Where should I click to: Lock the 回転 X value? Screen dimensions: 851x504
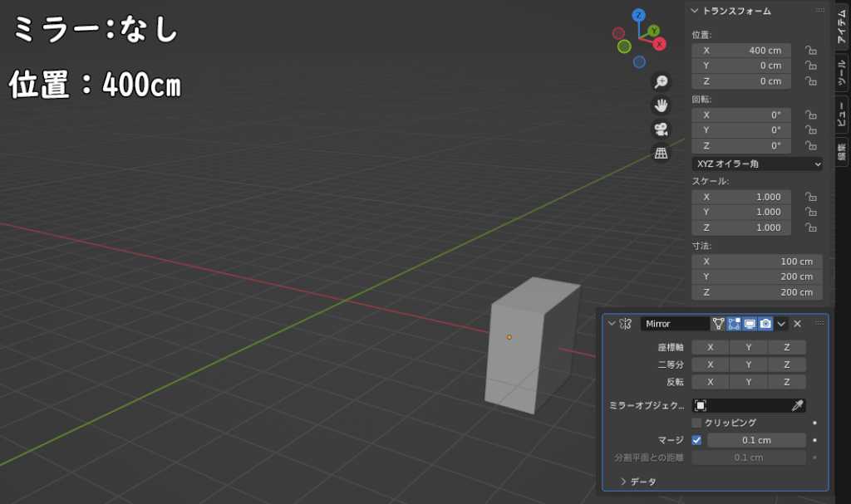pyautogui.click(x=811, y=115)
